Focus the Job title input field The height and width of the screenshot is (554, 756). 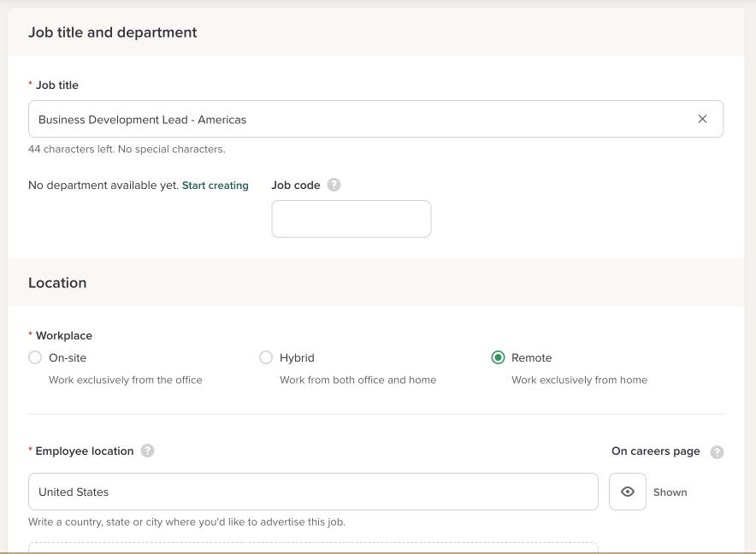pyautogui.click(x=375, y=119)
